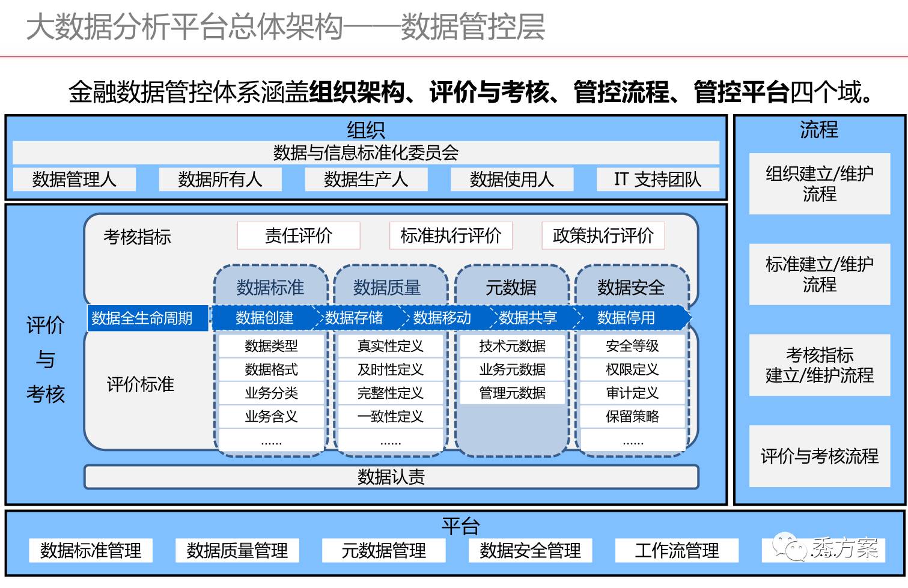908x588 pixels.
Task: Click the 技术元数据 cell
Action: tap(513, 346)
